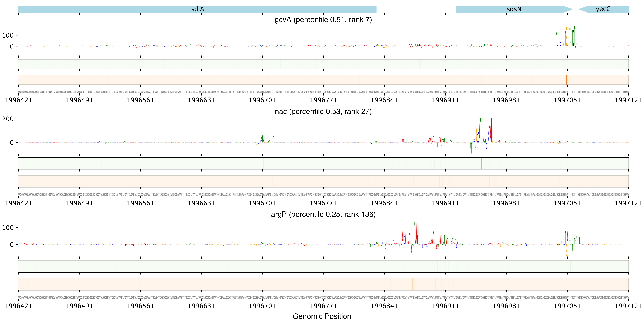Click the green stripe in nac heatmap
Screen dimensions: 644x322
click(x=481, y=163)
